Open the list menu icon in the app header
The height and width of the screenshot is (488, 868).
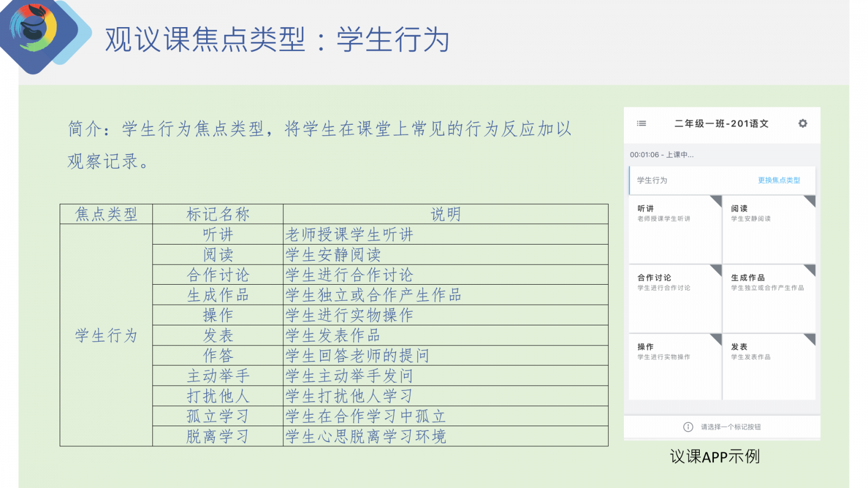[x=641, y=124]
